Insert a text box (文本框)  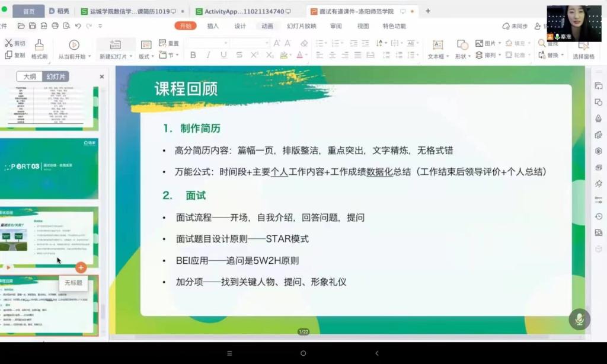(x=437, y=45)
